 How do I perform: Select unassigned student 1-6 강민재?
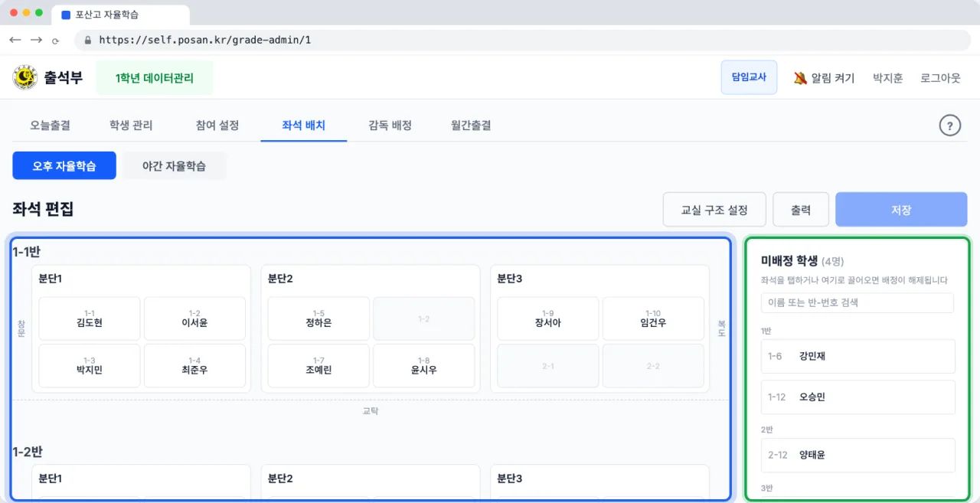(858, 356)
